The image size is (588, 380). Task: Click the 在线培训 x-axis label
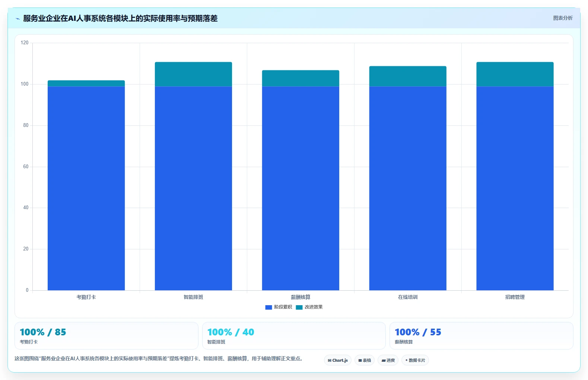pos(408,297)
